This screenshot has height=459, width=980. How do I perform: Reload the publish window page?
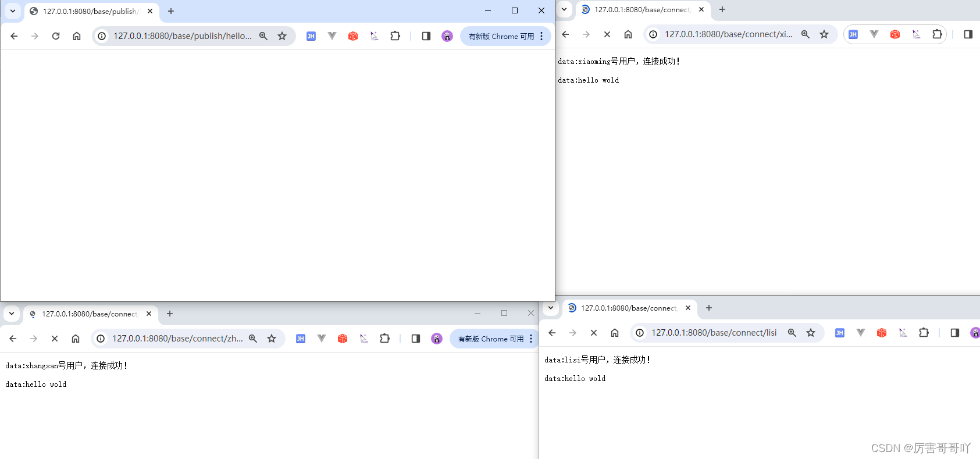tap(56, 36)
